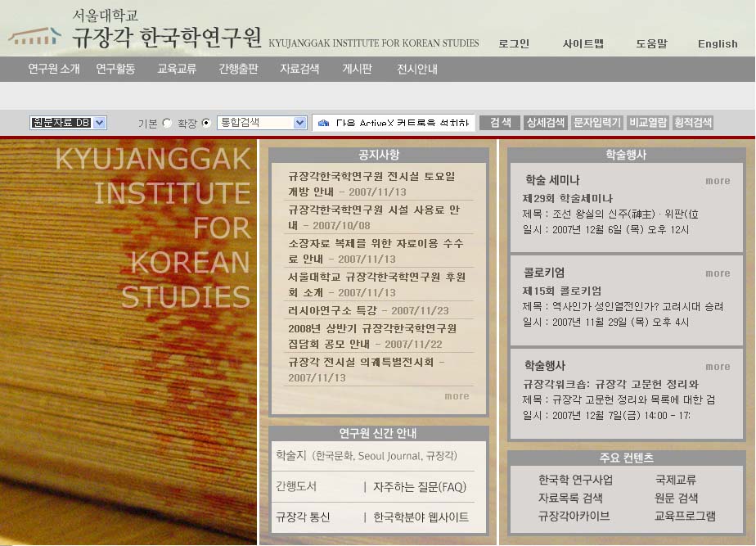Open the 문자입력기 tool
756x546 pixels.
(x=596, y=123)
